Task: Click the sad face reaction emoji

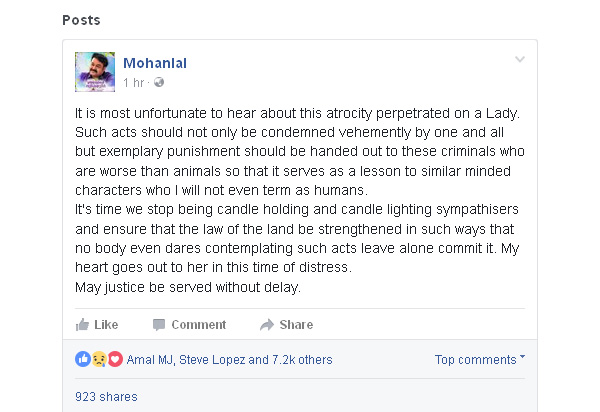Action: click(98, 359)
